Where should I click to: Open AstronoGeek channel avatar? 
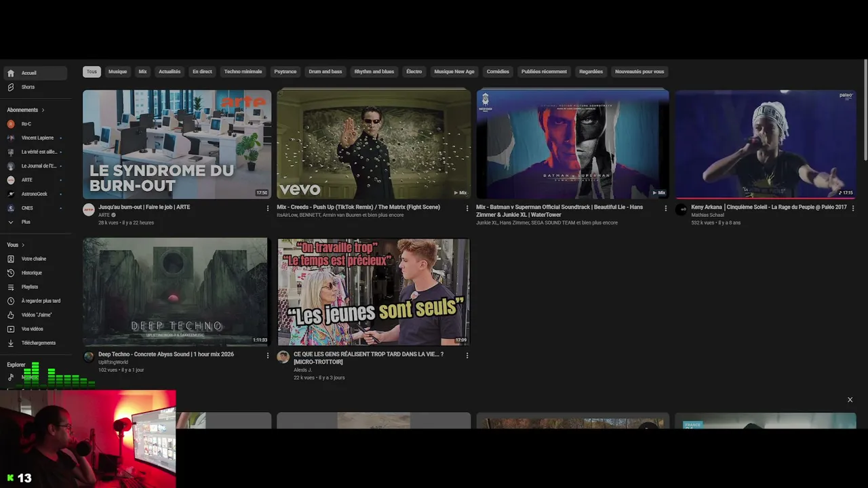[x=11, y=194]
